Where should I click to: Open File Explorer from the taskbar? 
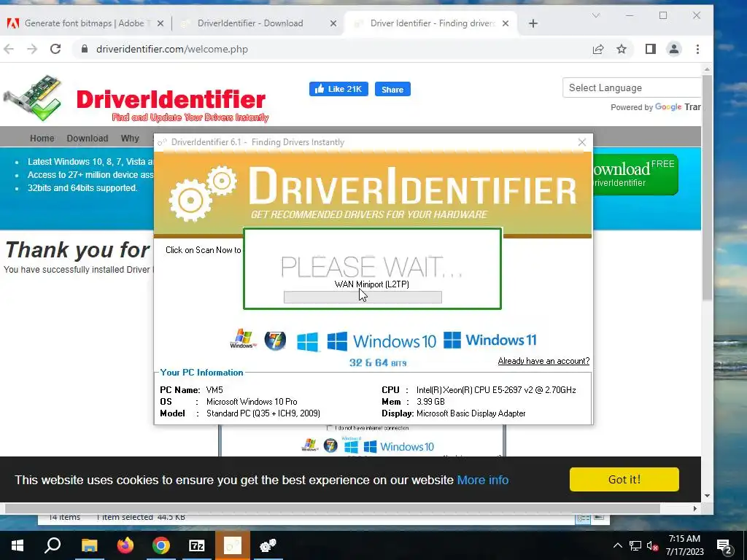(x=89, y=545)
